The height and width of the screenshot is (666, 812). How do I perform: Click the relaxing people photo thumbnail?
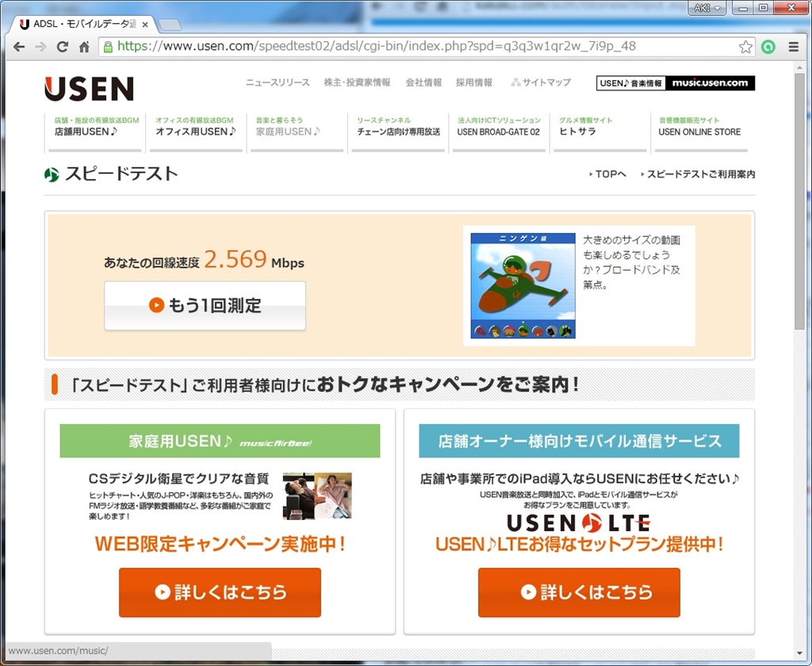click(x=317, y=496)
